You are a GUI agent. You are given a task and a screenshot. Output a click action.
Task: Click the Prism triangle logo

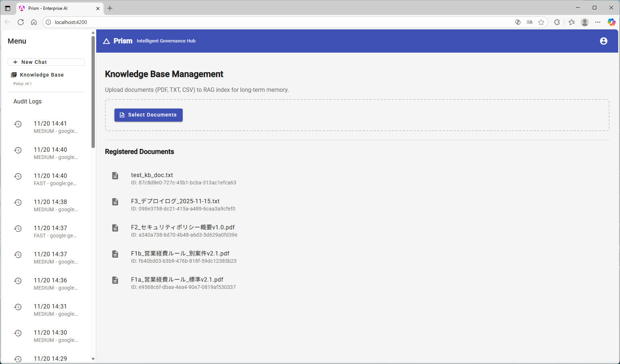tap(106, 41)
